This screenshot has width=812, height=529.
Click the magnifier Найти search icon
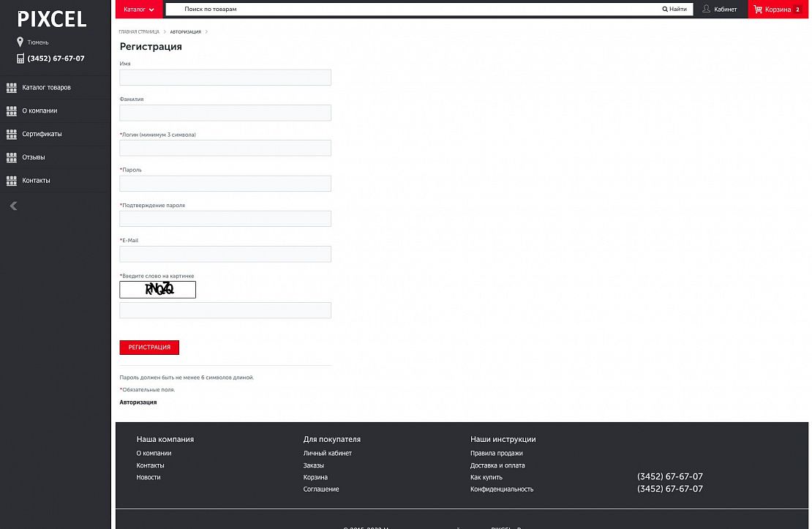[x=666, y=10]
